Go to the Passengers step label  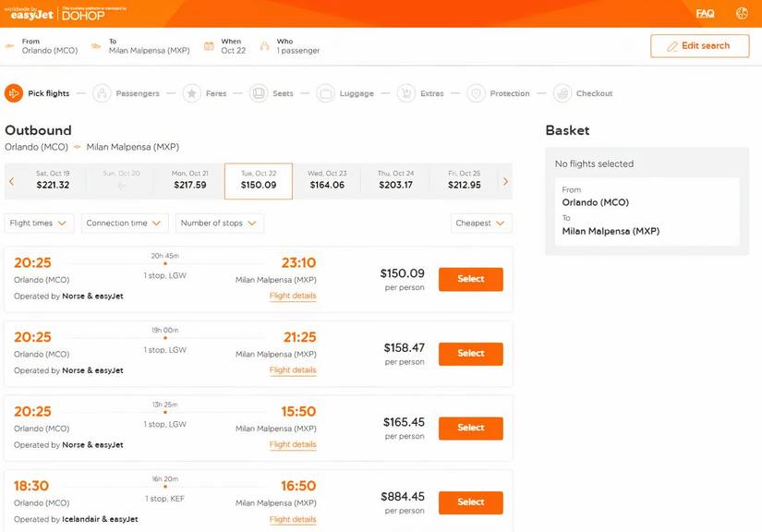click(x=138, y=93)
